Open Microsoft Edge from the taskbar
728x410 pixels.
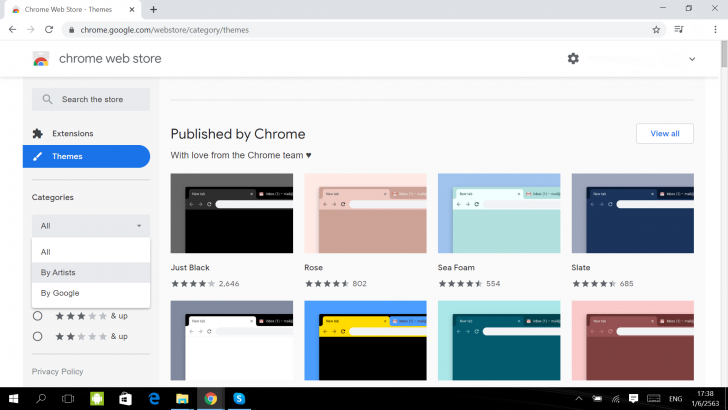click(154, 398)
